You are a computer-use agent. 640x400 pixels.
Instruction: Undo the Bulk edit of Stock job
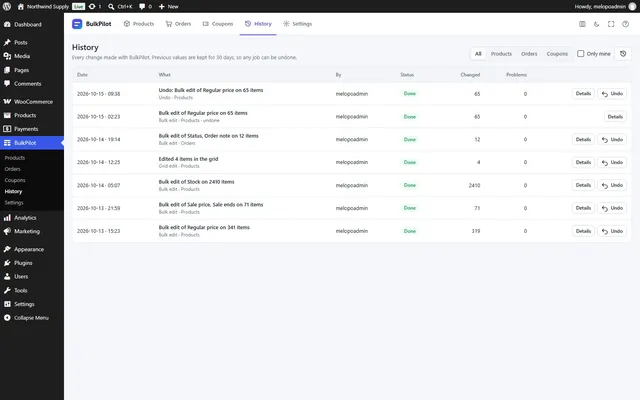click(612, 185)
